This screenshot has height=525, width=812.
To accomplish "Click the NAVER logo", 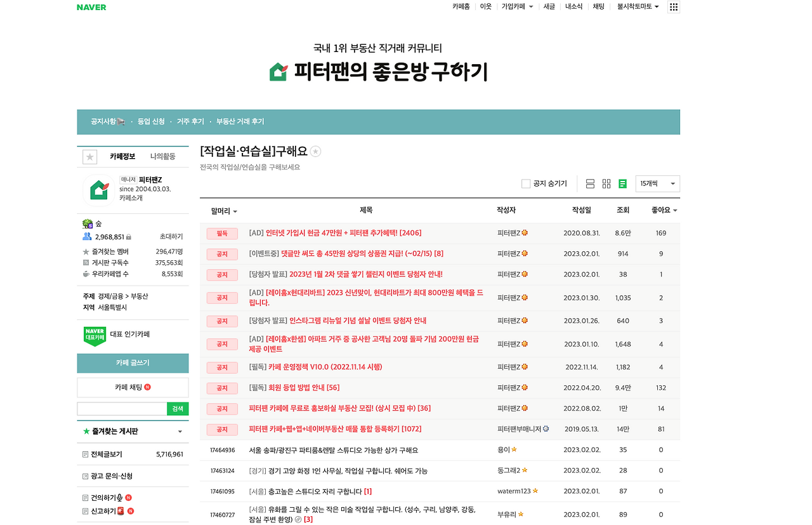I will [x=91, y=7].
